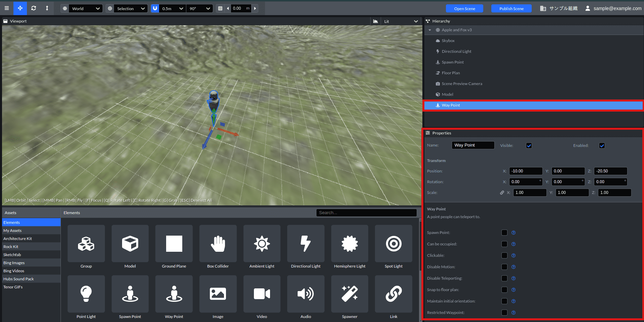Screen dimensions: 644x322
Task: Click the Position X input field
Action: [525, 171]
